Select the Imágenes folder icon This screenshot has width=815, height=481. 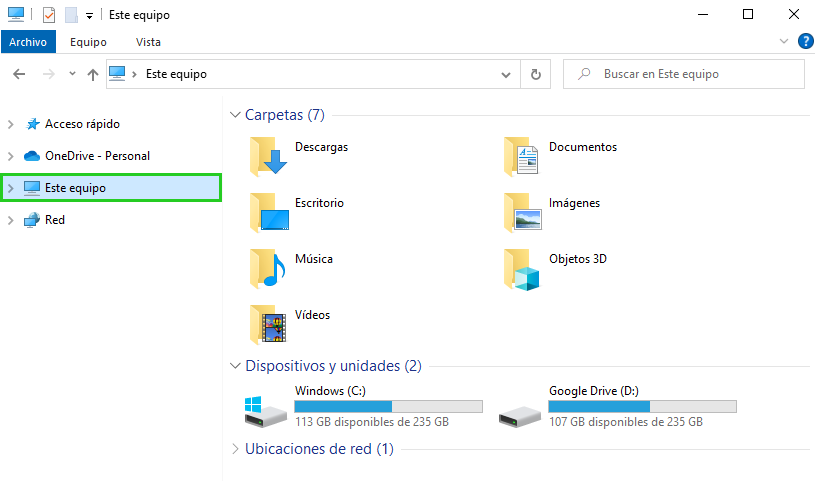coord(522,212)
